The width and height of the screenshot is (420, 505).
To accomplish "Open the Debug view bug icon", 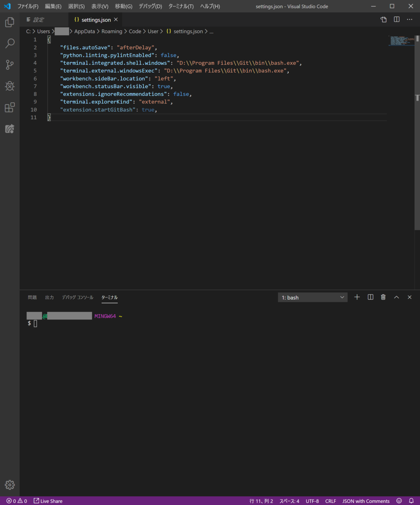I will click(10, 86).
